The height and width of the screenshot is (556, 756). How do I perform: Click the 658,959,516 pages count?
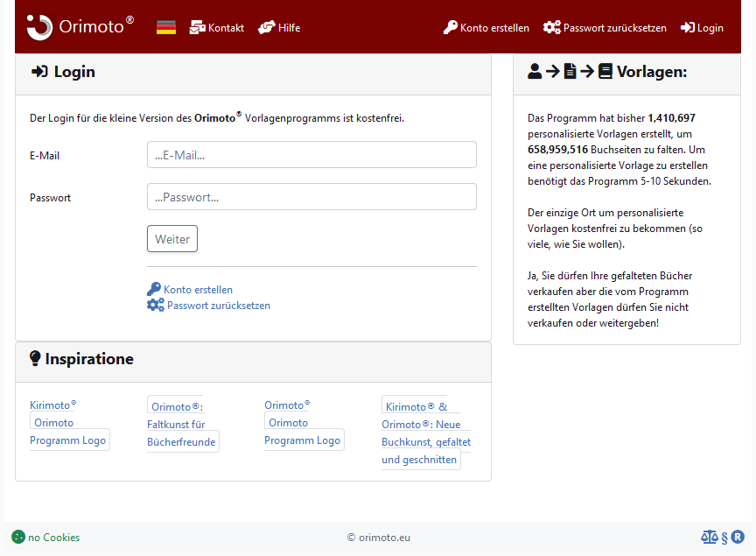tap(558, 150)
